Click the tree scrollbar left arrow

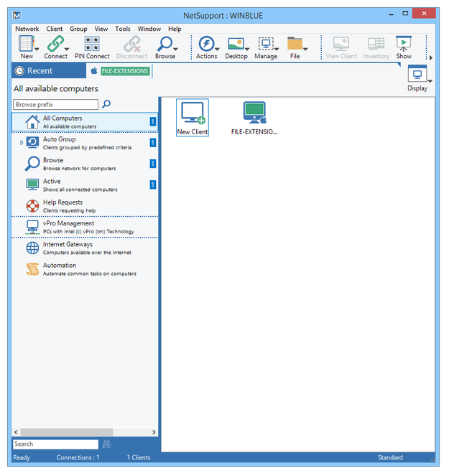[16, 432]
